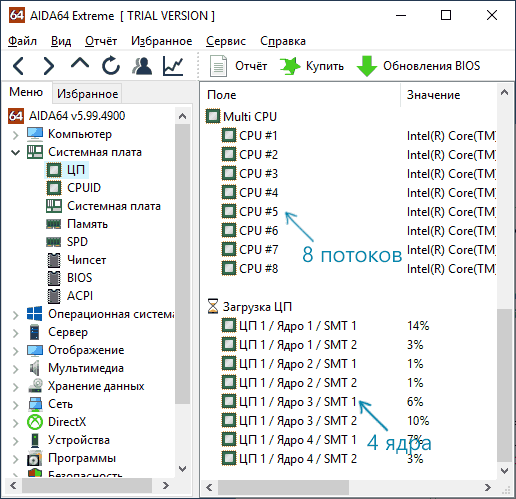This screenshot has width=516, height=499.
Task: Click the ACPI chip icon
Action: (x=54, y=296)
